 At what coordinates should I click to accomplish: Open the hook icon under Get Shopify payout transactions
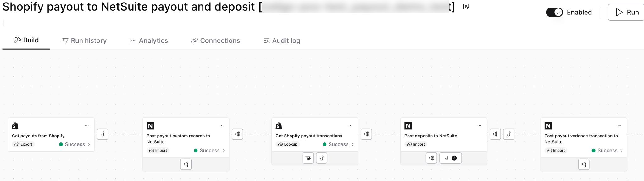point(321,158)
